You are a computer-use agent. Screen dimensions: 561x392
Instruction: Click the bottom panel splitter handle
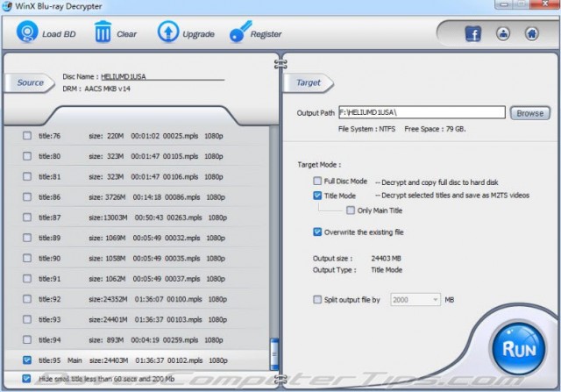pos(280,379)
